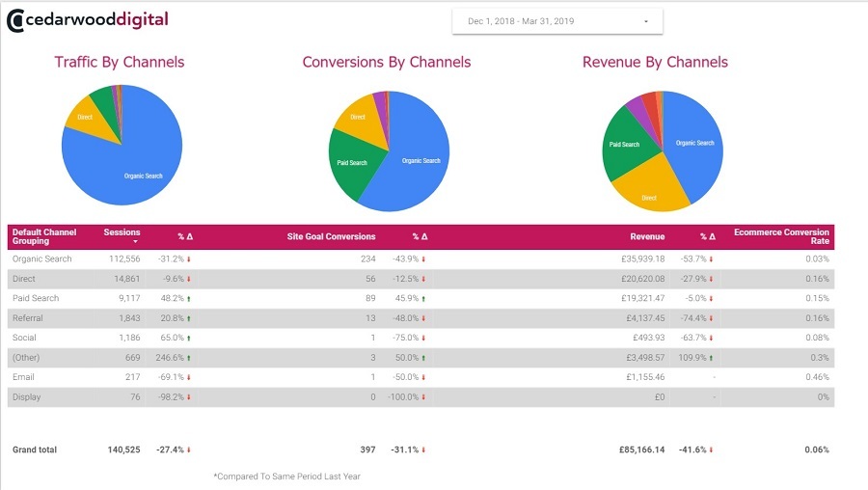868x490 pixels.
Task: Click the Cedarwood Digital logo icon
Action: coord(14,21)
